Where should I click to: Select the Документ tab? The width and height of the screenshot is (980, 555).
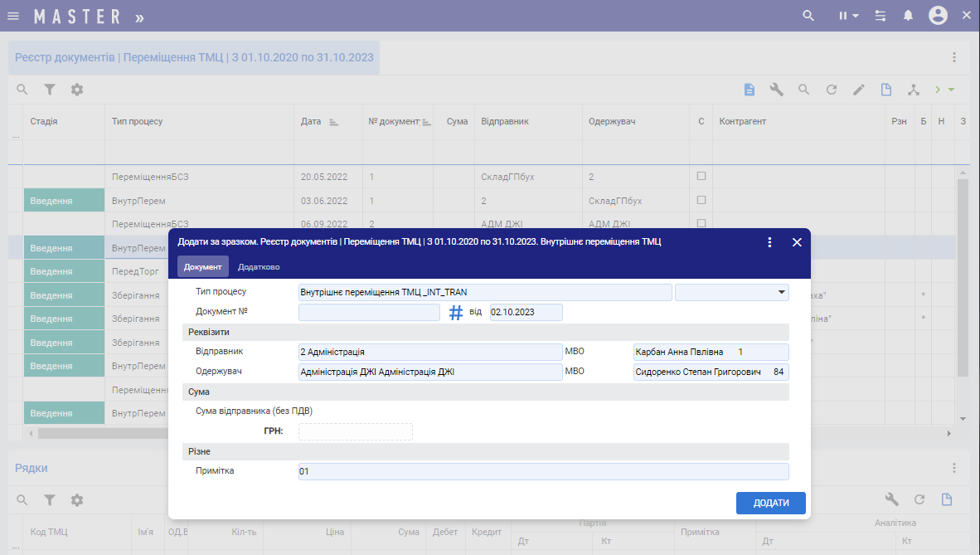point(202,267)
